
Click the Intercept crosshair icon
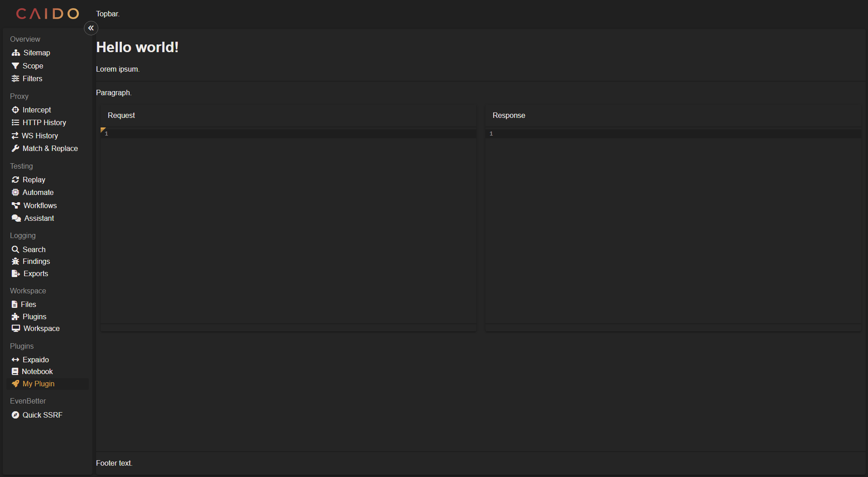tap(15, 110)
